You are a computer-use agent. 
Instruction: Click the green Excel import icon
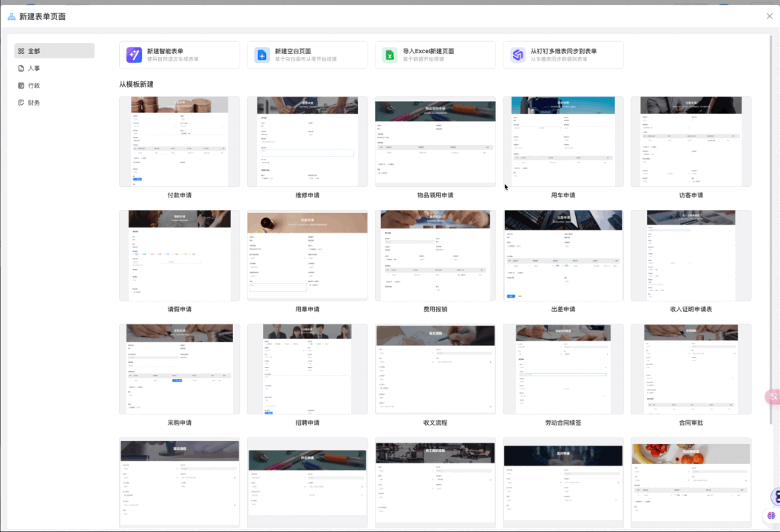pyautogui.click(x=390, y=55)
